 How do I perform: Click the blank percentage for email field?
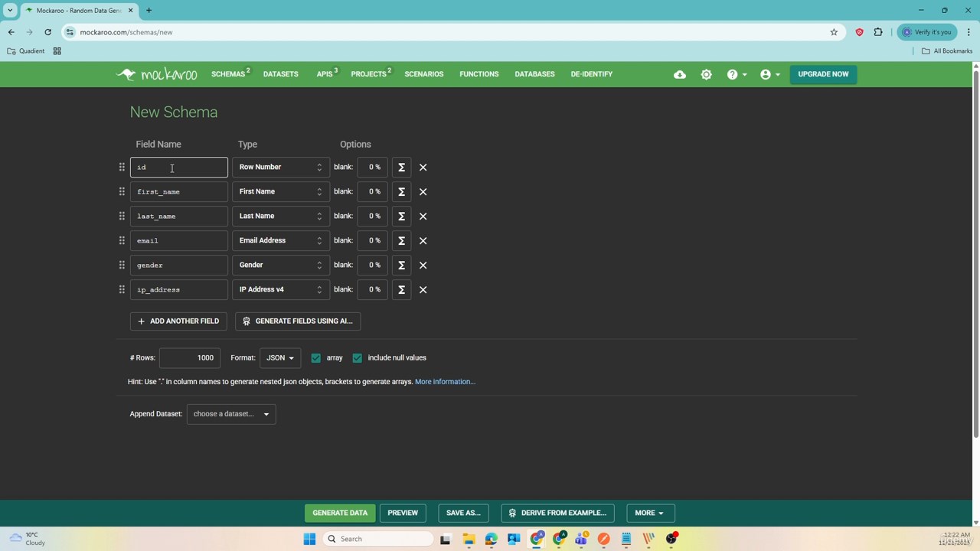click(373, 240)
